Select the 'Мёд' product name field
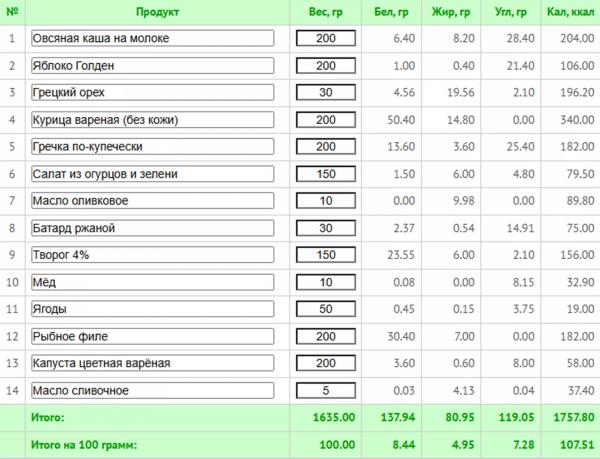This screenshot has width=600, height=459. tap(152, 282)
